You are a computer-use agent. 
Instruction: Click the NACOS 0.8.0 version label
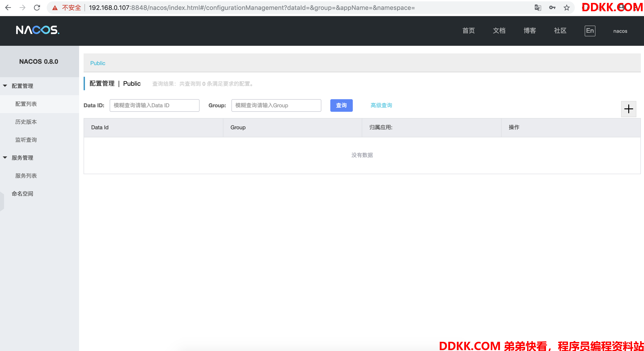(x=39, y=62)
